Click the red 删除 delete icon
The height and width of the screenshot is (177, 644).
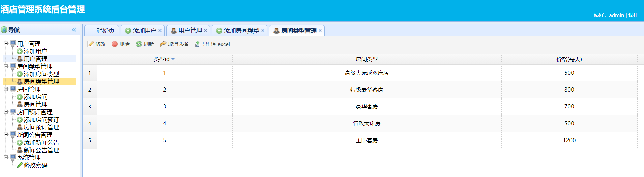click(x=115, y=44)
